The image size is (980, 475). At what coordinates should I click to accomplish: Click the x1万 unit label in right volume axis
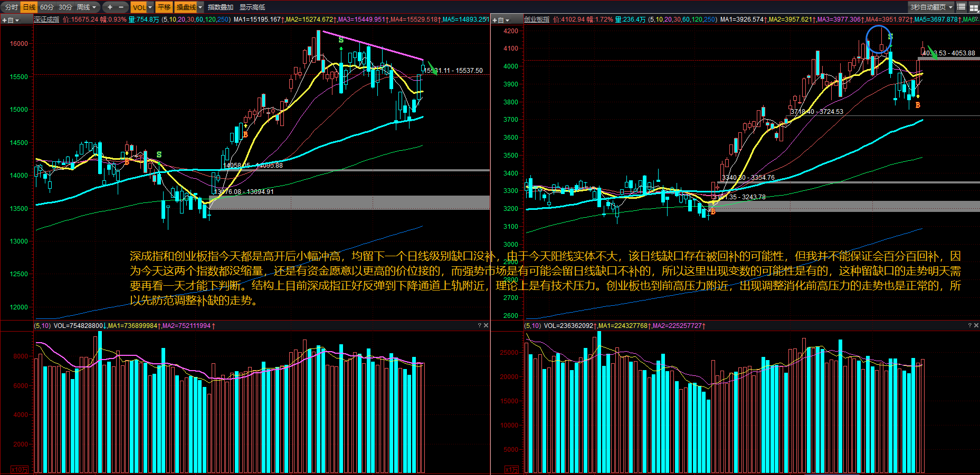(x=511, y=470)
